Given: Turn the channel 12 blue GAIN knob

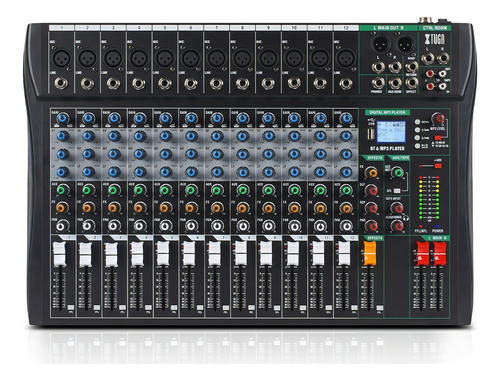Looking at the screenshot, I should (x=346, y=118).
